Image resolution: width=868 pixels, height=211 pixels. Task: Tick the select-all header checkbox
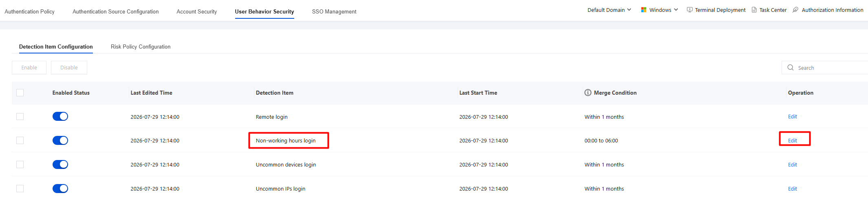coord(20,93)
